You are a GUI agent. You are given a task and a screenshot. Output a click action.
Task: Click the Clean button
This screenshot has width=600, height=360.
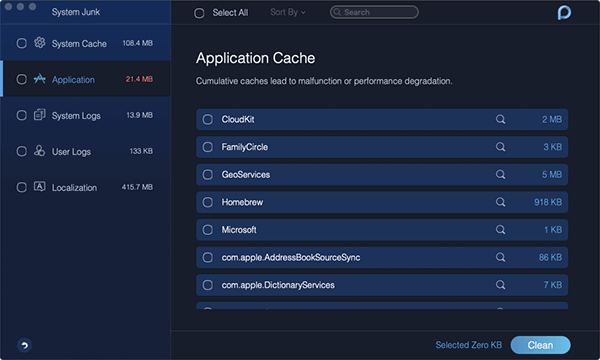540,345
